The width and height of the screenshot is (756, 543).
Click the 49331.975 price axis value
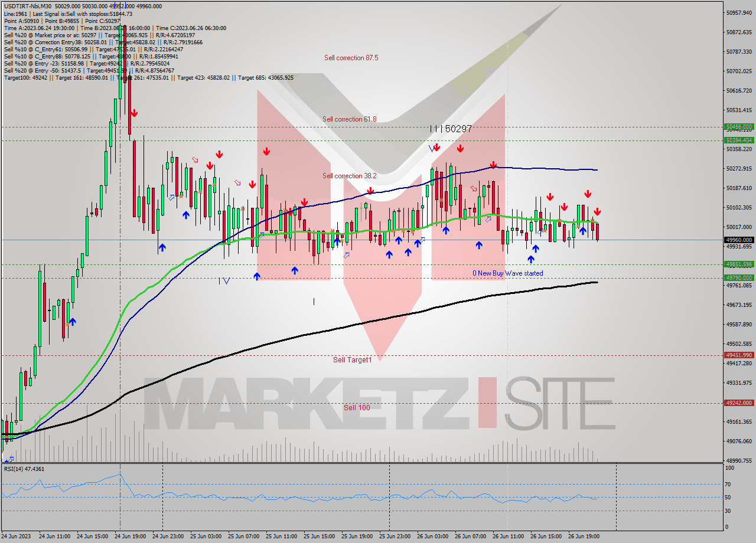(739, 382)
